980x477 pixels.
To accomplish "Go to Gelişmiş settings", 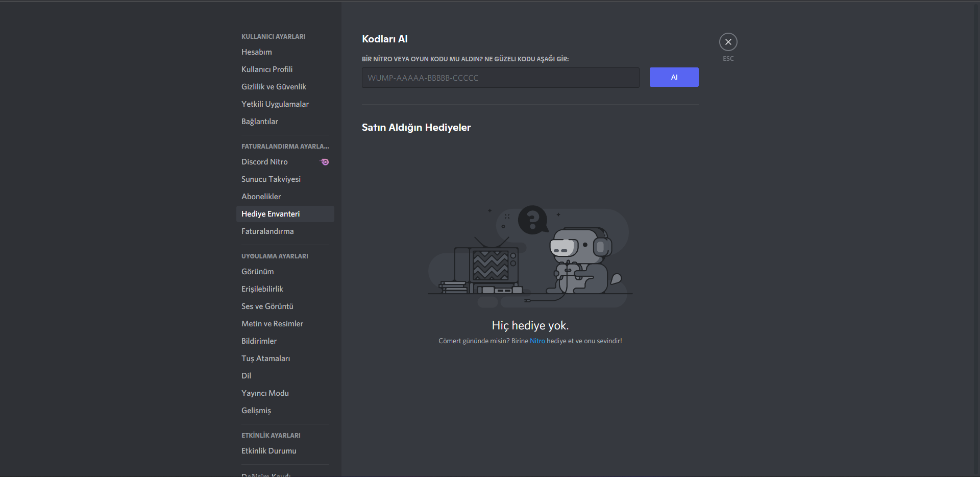I will (285, 411).
